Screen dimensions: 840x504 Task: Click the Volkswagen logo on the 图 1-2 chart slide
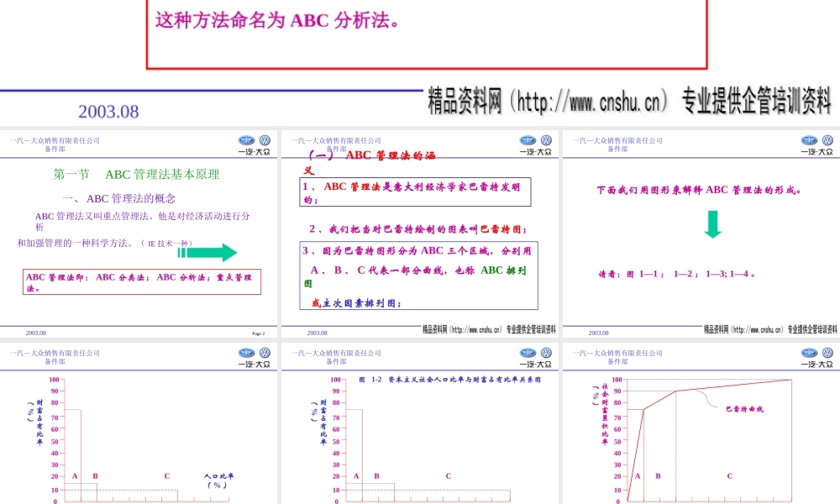click(546, 353)
